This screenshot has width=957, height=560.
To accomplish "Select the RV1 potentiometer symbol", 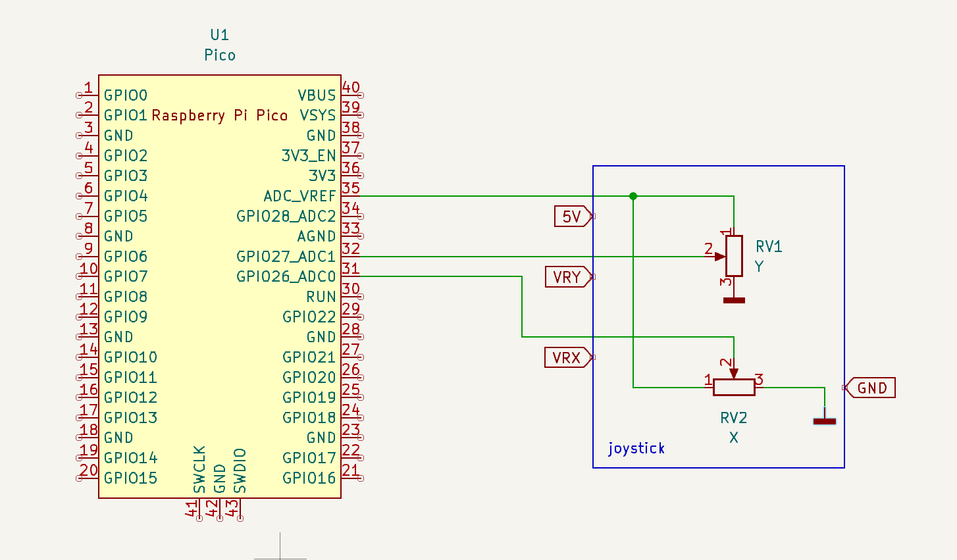I will pos(734,256).
